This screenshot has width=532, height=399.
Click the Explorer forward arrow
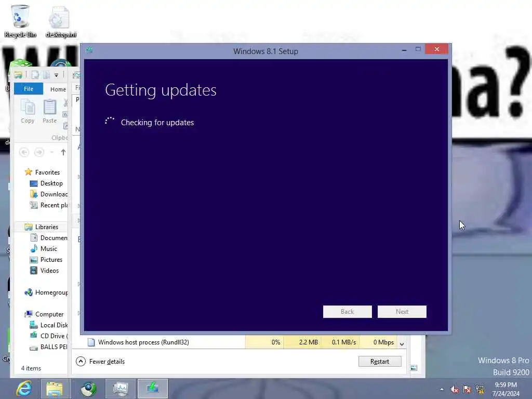tap(39, 152)
